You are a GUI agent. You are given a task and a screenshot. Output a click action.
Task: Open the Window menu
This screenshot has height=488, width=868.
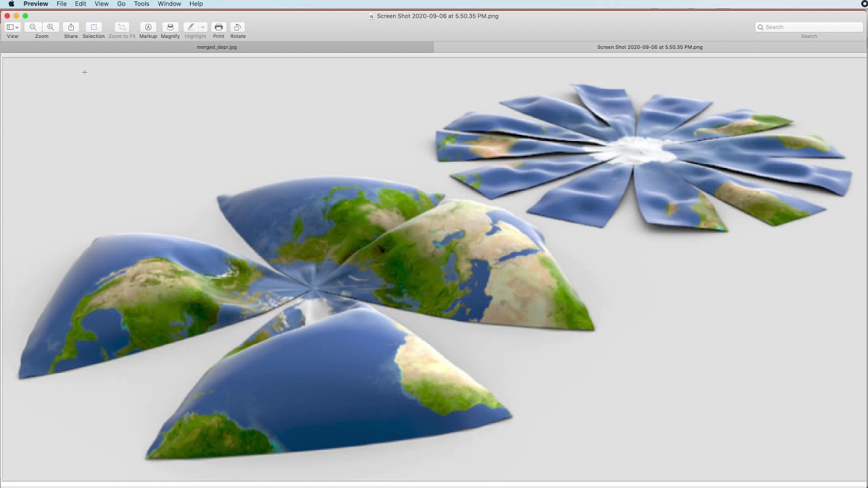170,4
